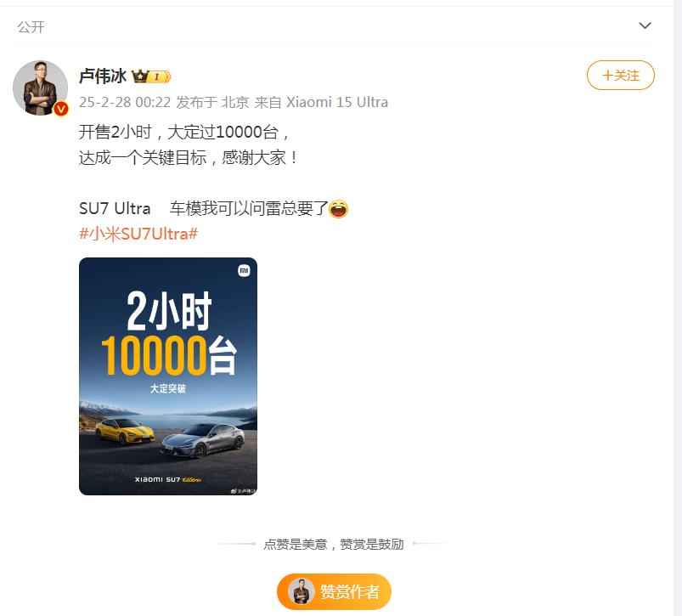
Task: Click the 来自 Xiaomi 15 Ultra source text
Action: tap(321, 102)
